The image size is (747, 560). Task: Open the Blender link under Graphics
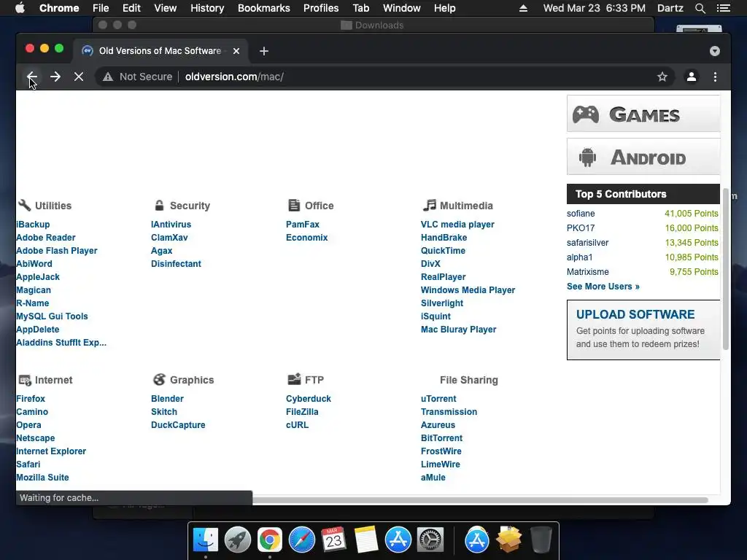tap(167, 399)
